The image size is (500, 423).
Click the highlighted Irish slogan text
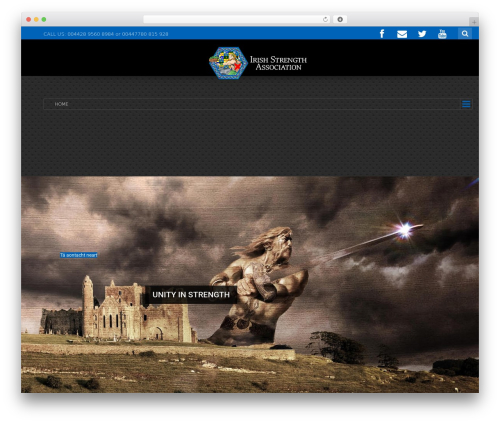79,255
